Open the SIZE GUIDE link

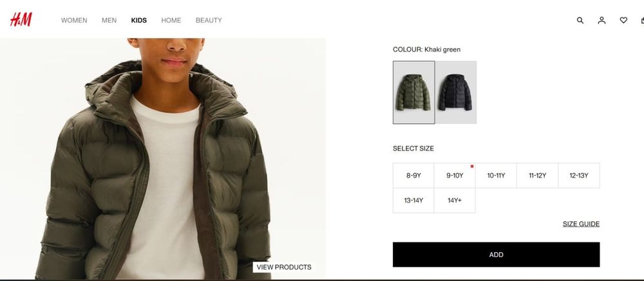click(581, 224)
